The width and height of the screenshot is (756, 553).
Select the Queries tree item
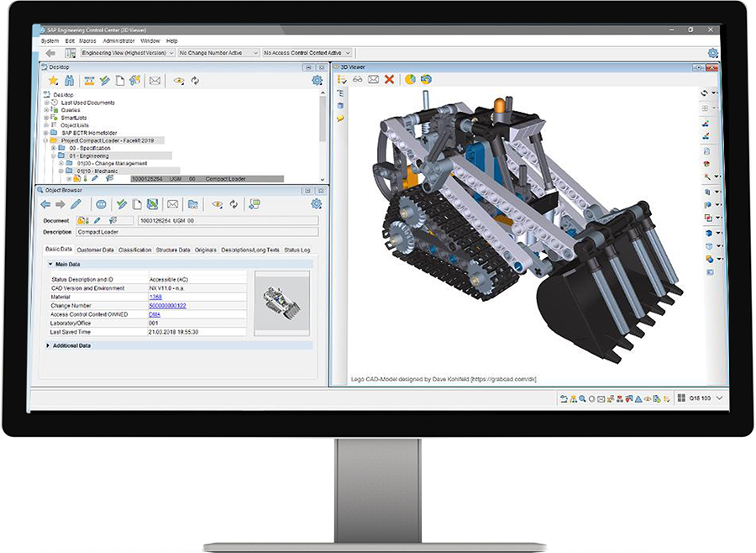[x=71, y=110]
